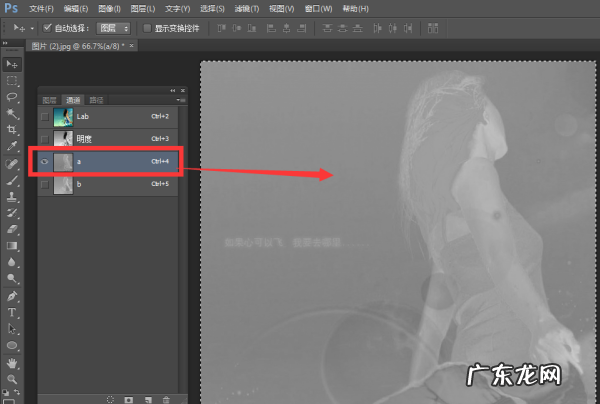The height and width of the screenshot is (404, 600).
Task: Switch to the 路径 tab
Action: click(97, 100)
